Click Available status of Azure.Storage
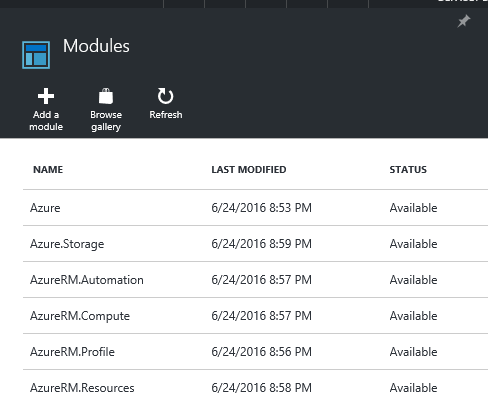The width and height of the screenshot is (488, 400). [x=413, y=244]
